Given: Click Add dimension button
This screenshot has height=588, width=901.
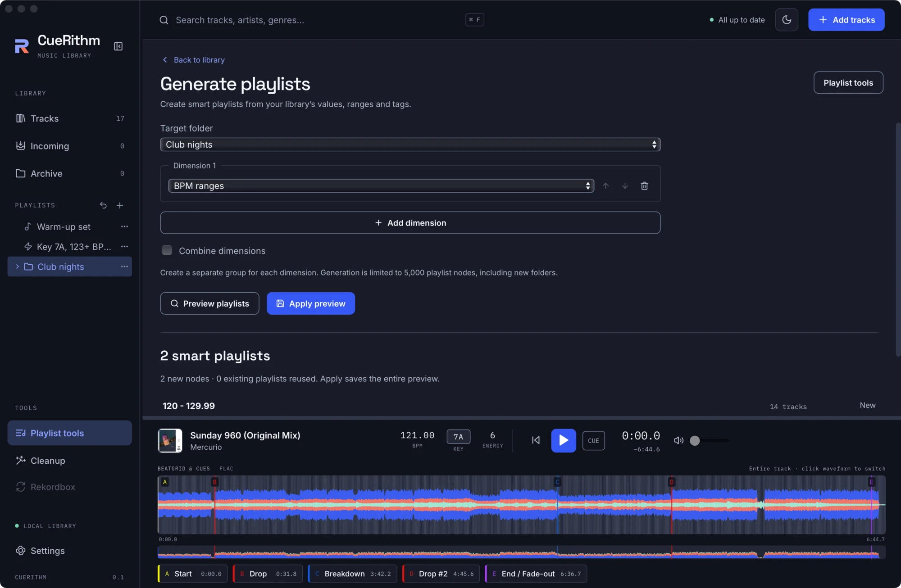Looking at the screenshot, I should tap(410, 223).
